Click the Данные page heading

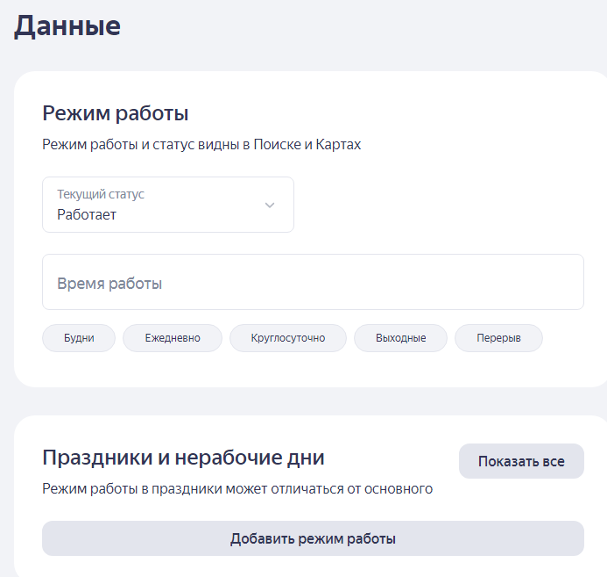coord(67,26)
